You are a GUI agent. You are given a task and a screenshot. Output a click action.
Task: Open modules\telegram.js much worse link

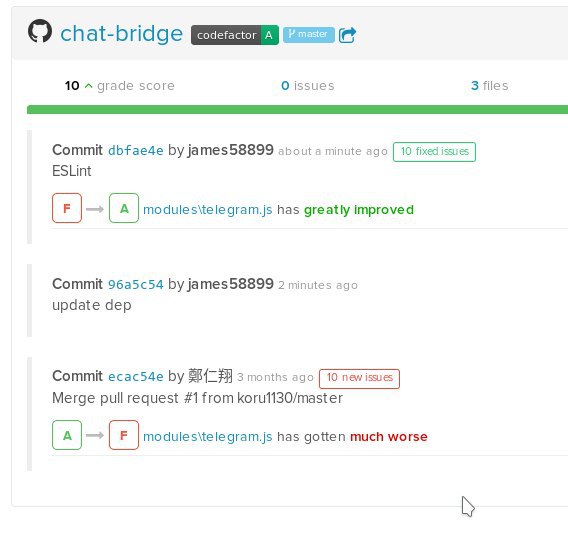point(208,437)
